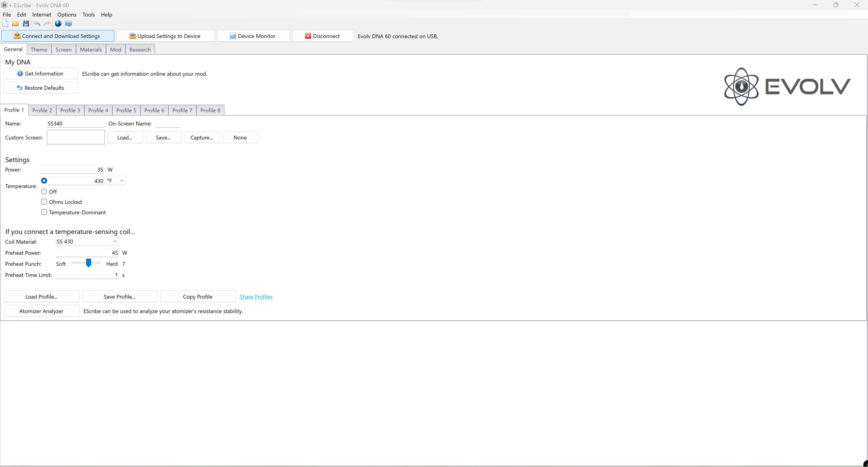Click the speech bubble toolbar icon

(x=68, y=24)
